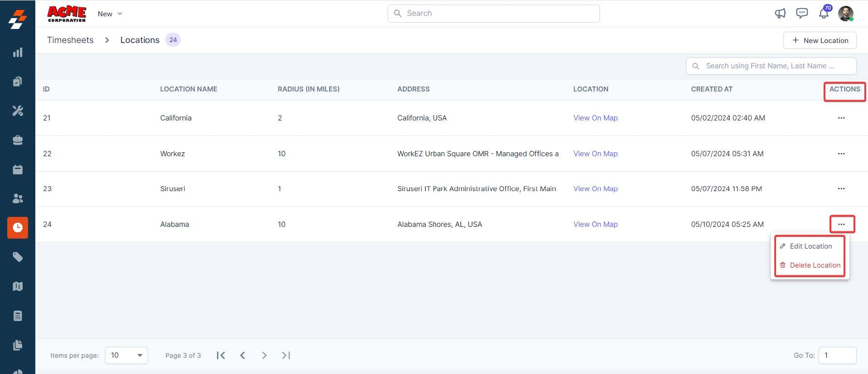
Task: Click the WorkEZ Urban Square OMR address
Action: pos(478,153)
